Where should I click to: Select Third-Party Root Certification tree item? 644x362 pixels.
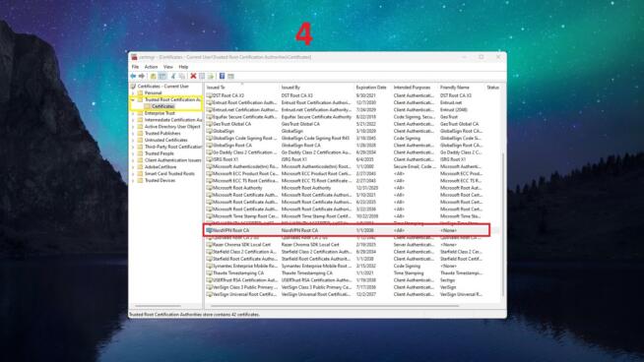coord(173,147)
